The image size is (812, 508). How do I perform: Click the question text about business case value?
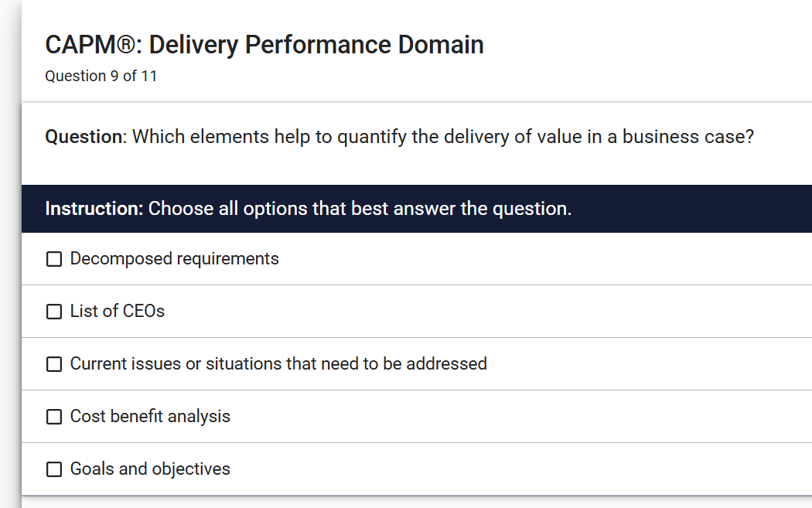[x=400, y=136]
